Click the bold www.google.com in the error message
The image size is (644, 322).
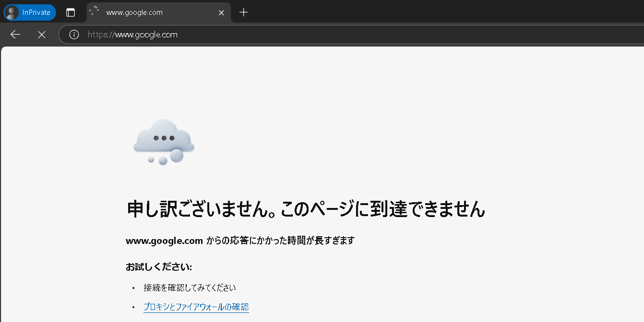click(164, 240)
